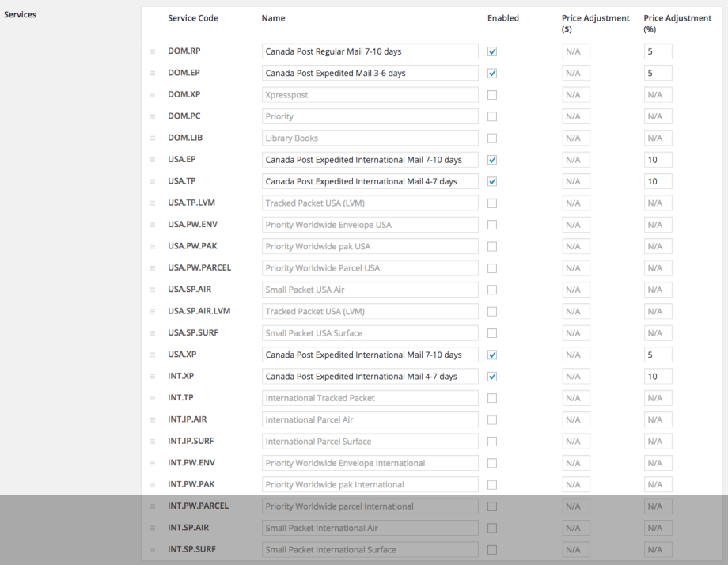Viewport: 728px width, 565px height.
Task: Click the drag handle for USA.TP row
Action: [x=153, y=181]
